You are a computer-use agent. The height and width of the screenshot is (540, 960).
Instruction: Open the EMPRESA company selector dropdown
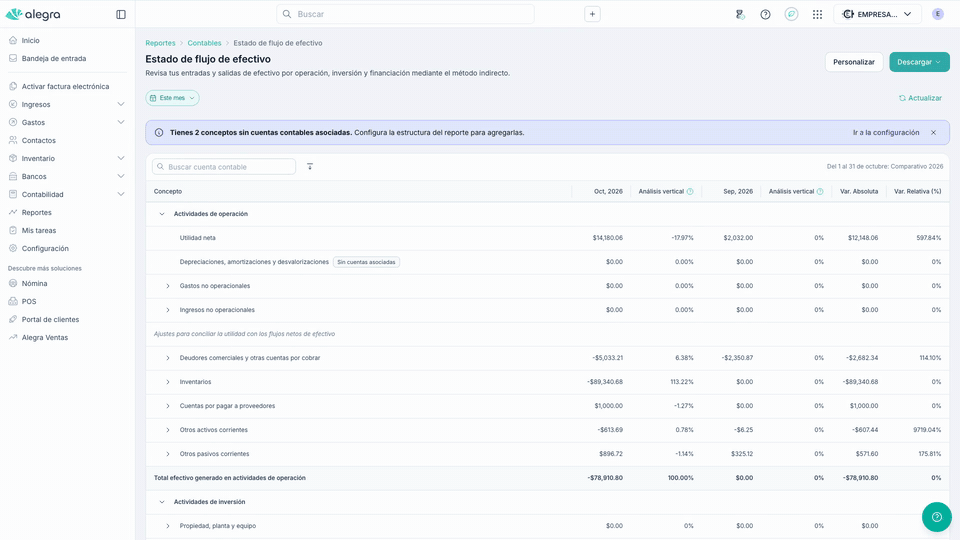coord(877,14)
